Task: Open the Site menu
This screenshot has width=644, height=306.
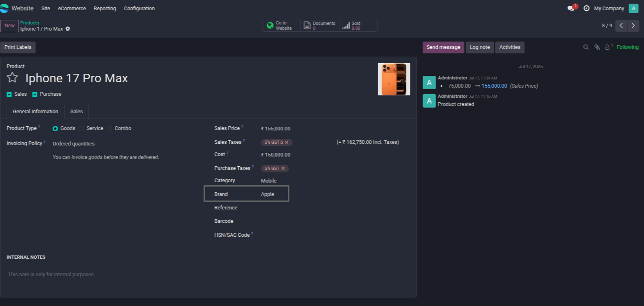Action: coord(46,9)
